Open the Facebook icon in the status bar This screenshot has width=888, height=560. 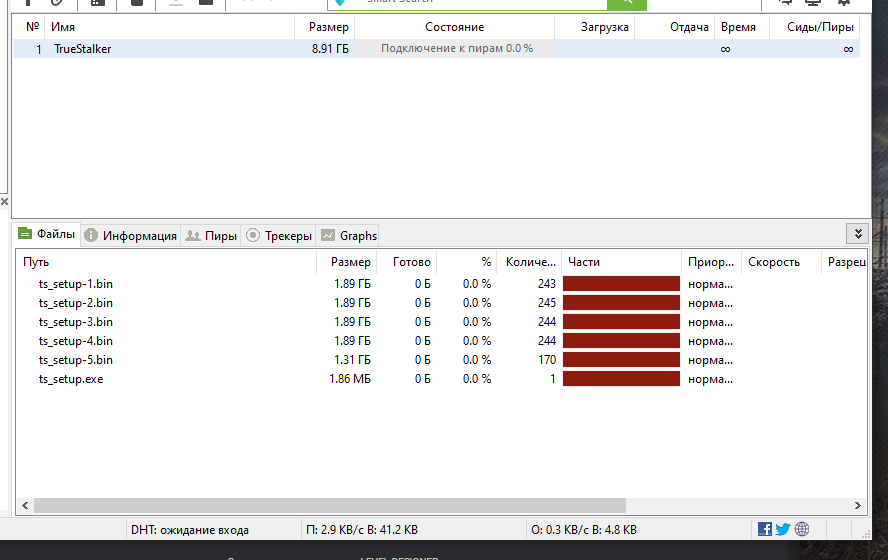(765, 529)
